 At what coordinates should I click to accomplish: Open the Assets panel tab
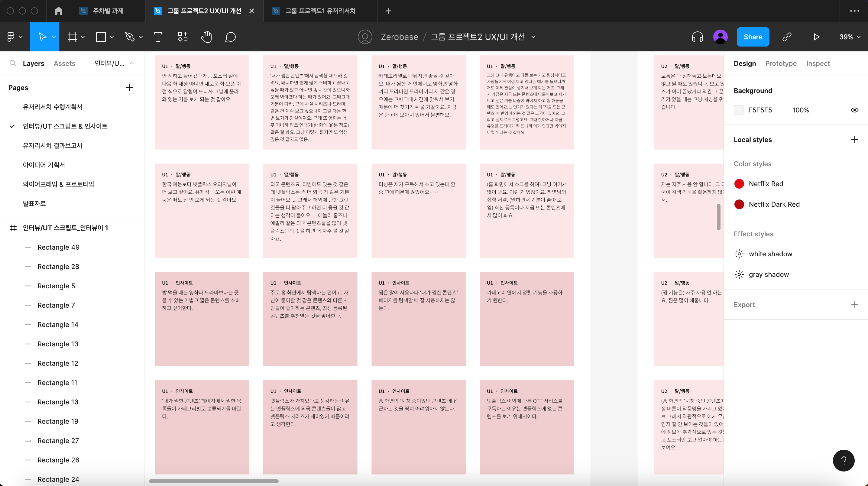(64, 63)
